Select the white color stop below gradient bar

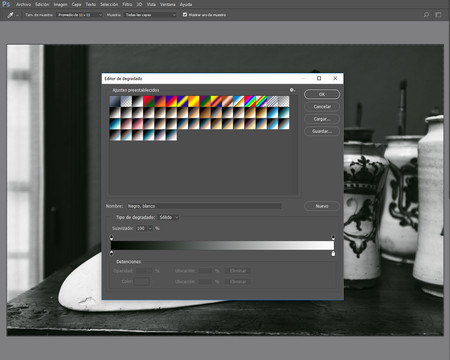(x=333, y=254)
